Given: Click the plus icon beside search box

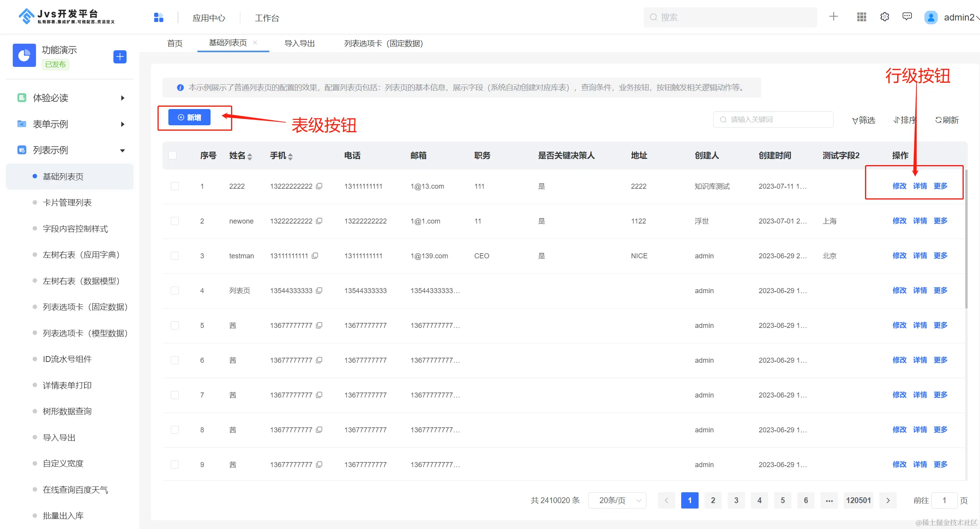Looking at the screenshot, I should coord(833,17).
